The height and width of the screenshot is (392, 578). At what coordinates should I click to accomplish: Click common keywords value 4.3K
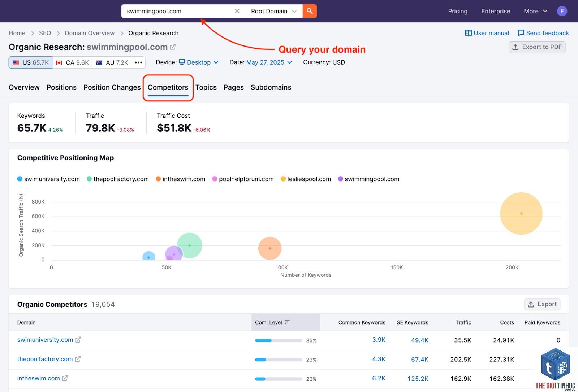[x=379, y=360]
